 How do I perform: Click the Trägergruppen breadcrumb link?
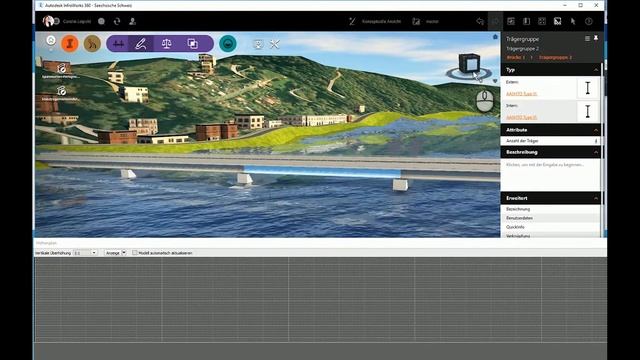[x=555, y=58]
